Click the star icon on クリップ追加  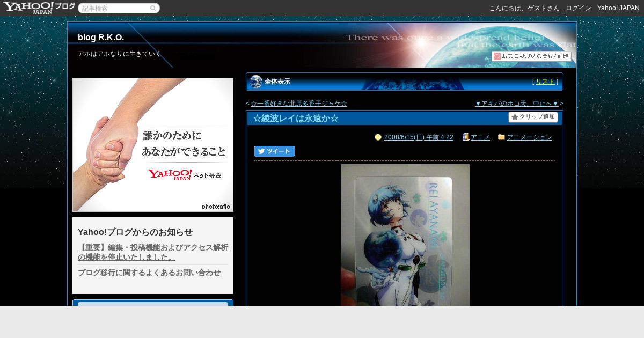515,117
